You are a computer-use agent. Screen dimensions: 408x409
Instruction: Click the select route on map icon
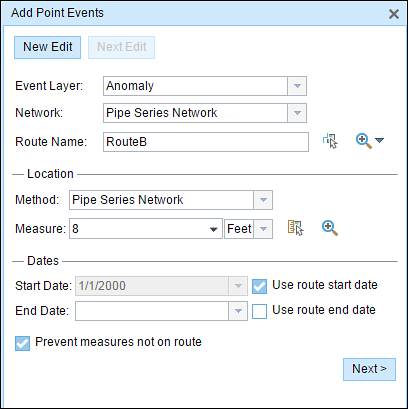pyautogui.click(x=330, y=141)
